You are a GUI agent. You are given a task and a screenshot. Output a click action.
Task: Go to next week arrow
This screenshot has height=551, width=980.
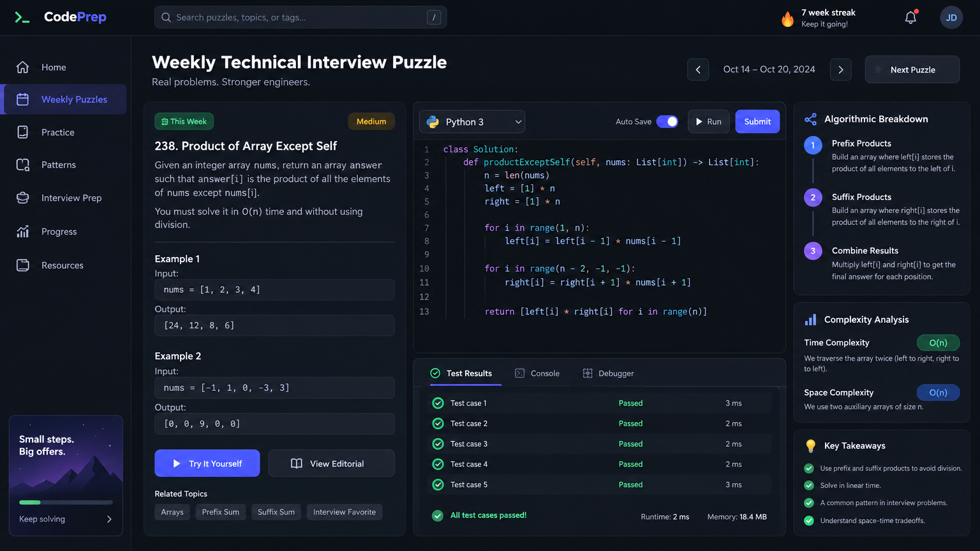841,70
